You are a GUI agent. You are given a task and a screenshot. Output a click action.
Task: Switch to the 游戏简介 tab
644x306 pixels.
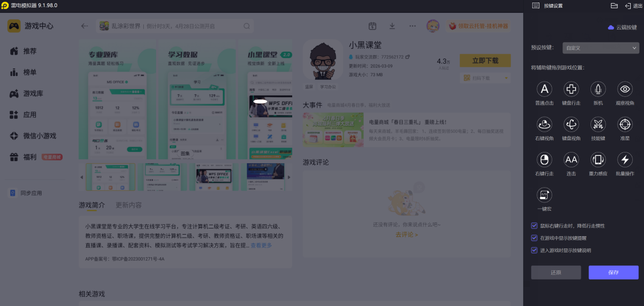pos(92,205)
